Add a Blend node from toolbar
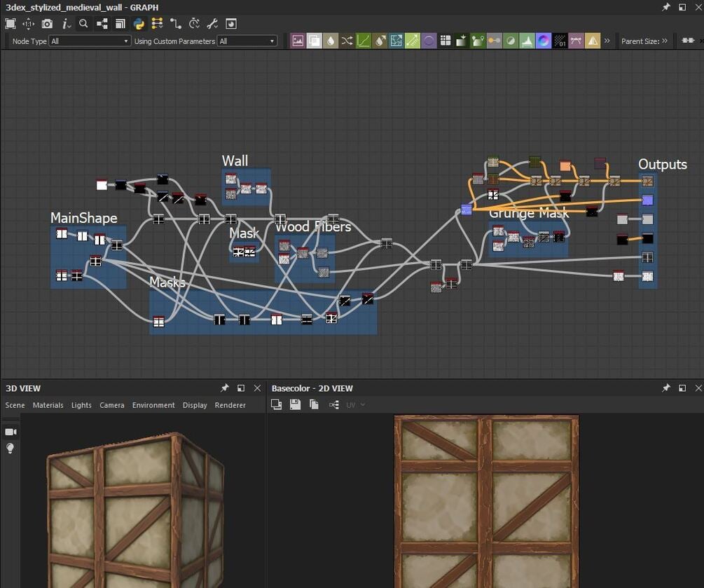This screenshot has width=704, height=588. point(315,41)
